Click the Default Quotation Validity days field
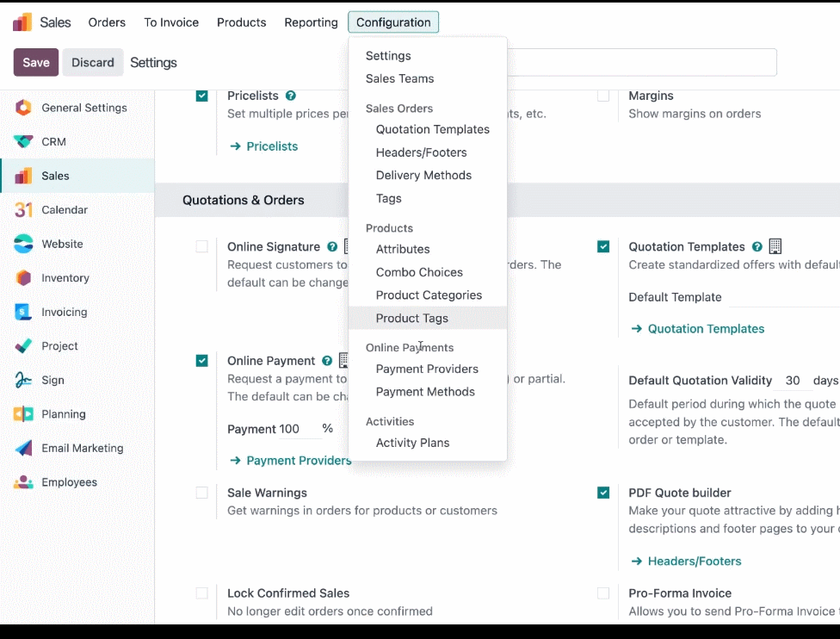Screen dimensions: 840x639 click(x=793, y=381)
